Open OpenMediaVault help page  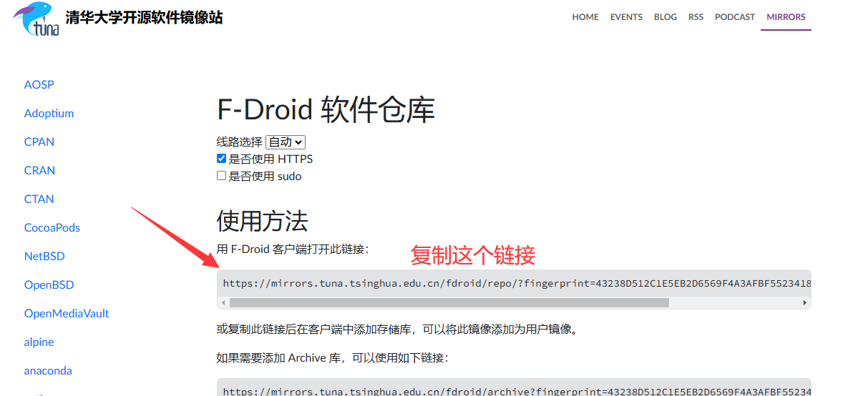[67, 313]
